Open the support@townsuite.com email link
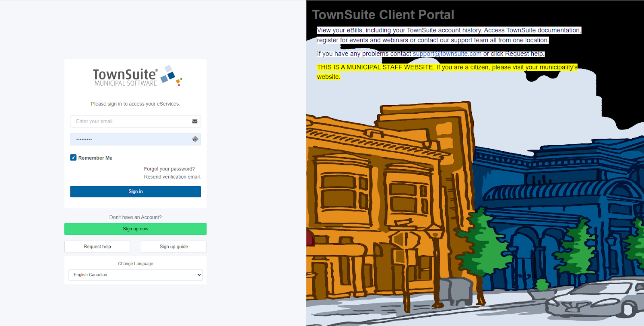The width and height of the screenshot is (644, 326). point(447,54)
